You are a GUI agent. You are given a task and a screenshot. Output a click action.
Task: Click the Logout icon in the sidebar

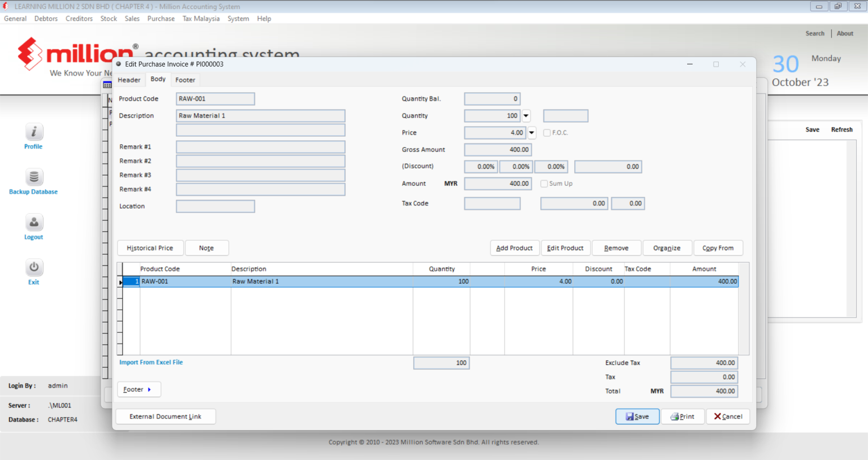[33, 222]
